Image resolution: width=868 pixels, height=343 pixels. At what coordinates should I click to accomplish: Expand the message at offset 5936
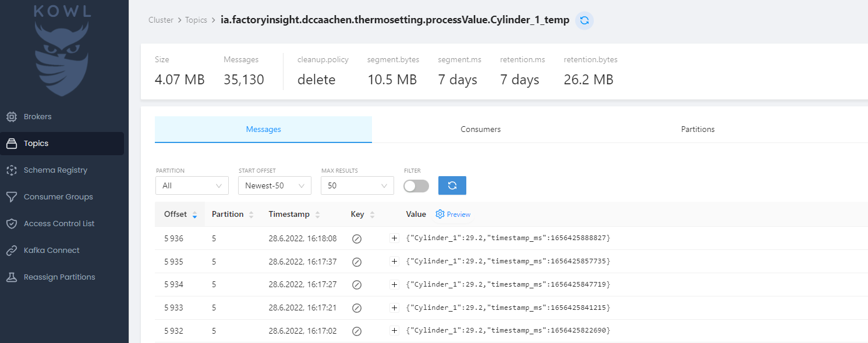pos(395,238)
